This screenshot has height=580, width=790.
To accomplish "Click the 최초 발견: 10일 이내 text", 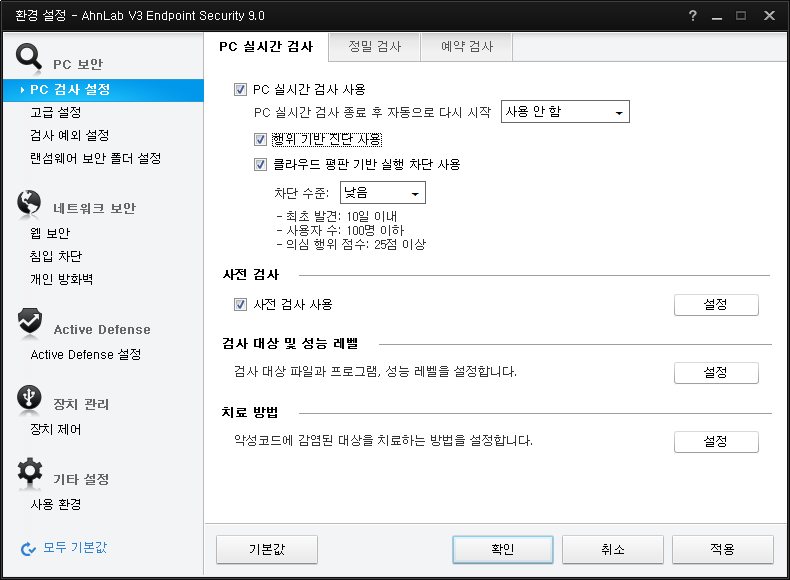I will point(337,217).
